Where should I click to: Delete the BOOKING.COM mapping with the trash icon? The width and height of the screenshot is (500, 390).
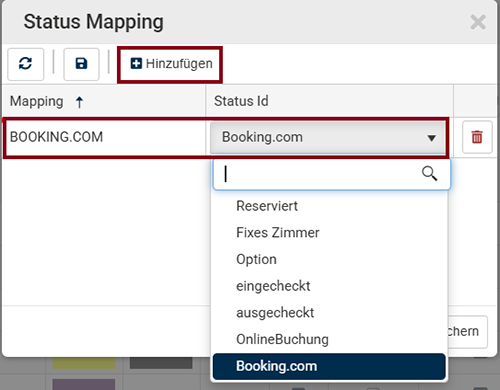(x=477, y=137)
